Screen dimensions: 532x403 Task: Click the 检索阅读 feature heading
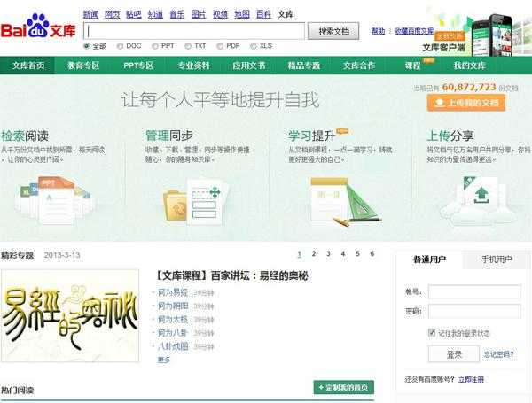(x=25, y=136)
